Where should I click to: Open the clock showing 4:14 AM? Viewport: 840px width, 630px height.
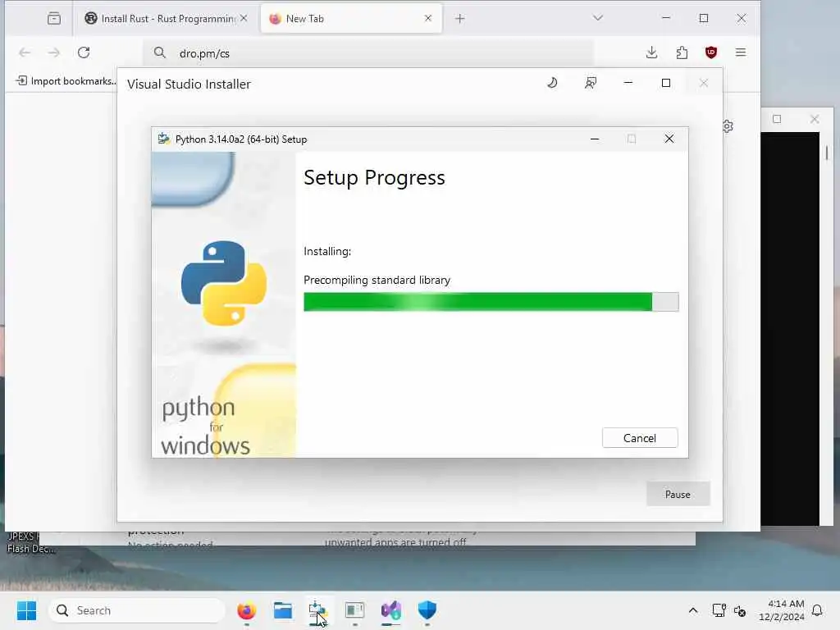click(782, 610)
